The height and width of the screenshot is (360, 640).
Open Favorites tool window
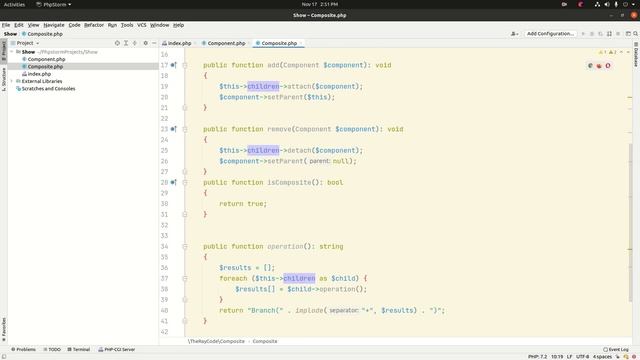coord(4,329)
